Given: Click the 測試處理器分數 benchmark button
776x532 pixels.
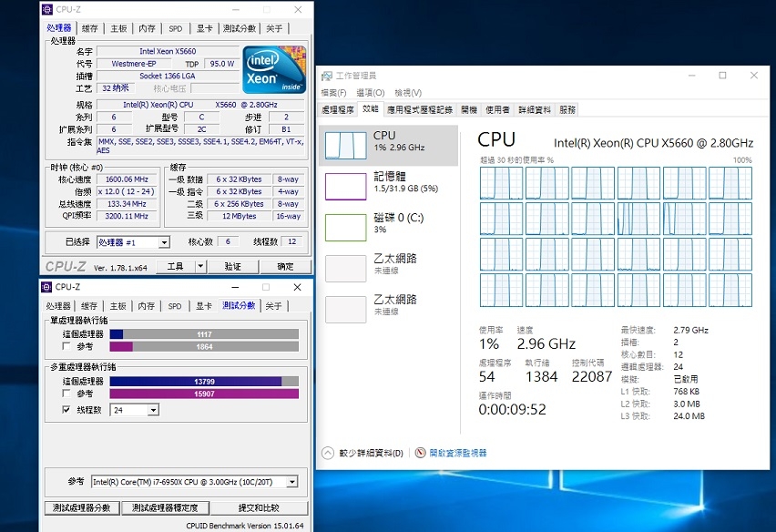Looking at the screenshot, I should click(82, 507).
